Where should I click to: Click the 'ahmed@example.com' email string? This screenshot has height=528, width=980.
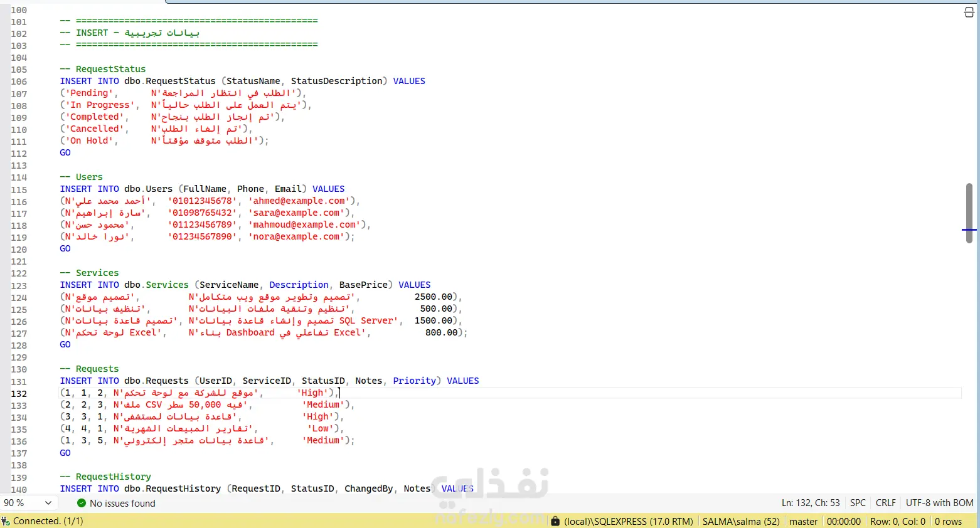[299, 201]
